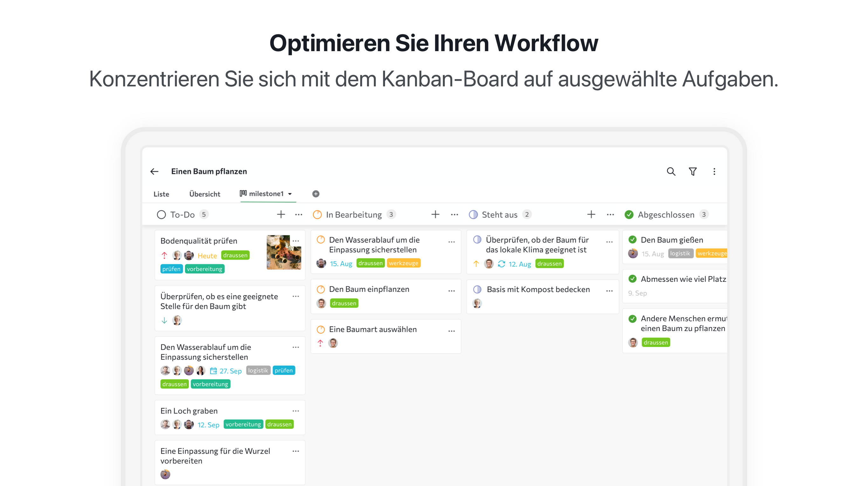Add a task to To-Do column
Screen dimensions: 868x486
tap(281, 214)
